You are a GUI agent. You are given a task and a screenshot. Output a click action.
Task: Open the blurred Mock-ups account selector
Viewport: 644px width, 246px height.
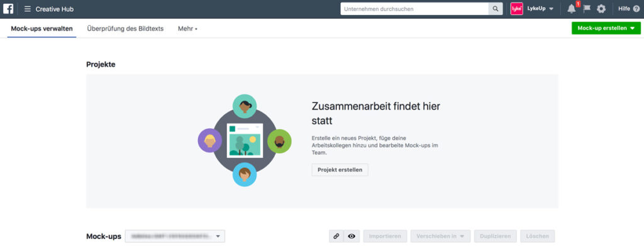click(175, 236)
